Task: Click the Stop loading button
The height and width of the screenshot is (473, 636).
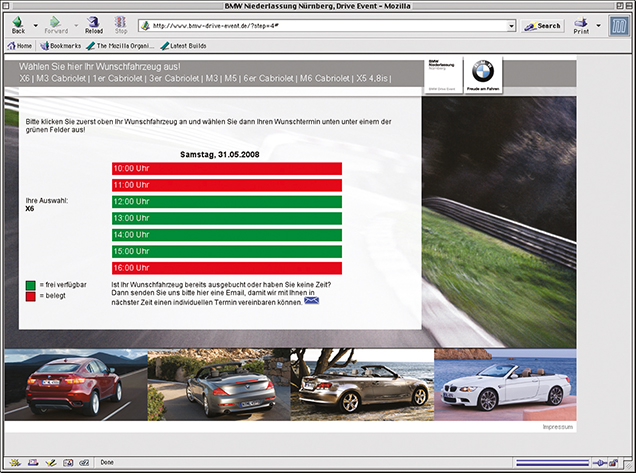Action: (x=121, y=24)
